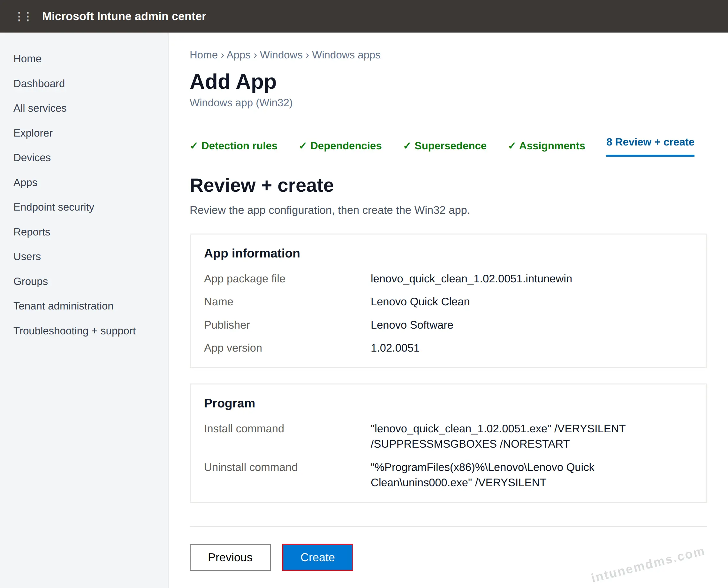Select Tenant administration in the sidebar
Screen dimensions: 728x588
[x=63, y=306]
